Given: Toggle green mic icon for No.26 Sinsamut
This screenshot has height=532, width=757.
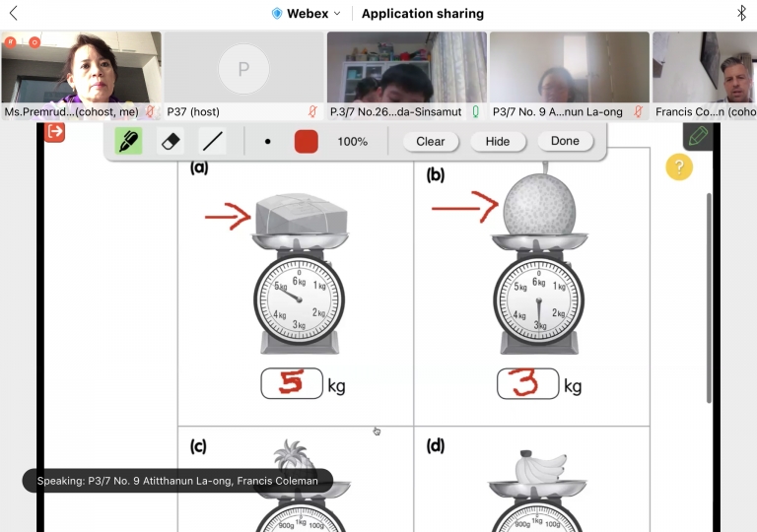Looking at the screenshot, I should [x=475, y=112].
